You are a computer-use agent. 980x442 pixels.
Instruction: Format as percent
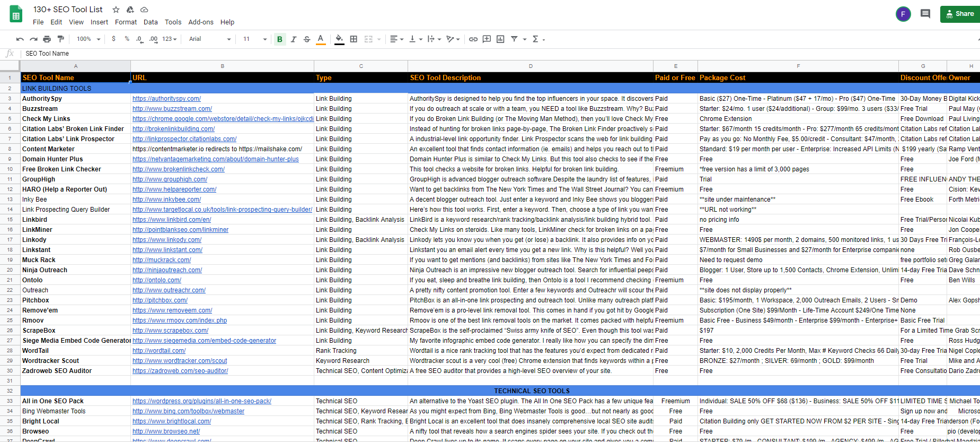click(x=127, y=39)
